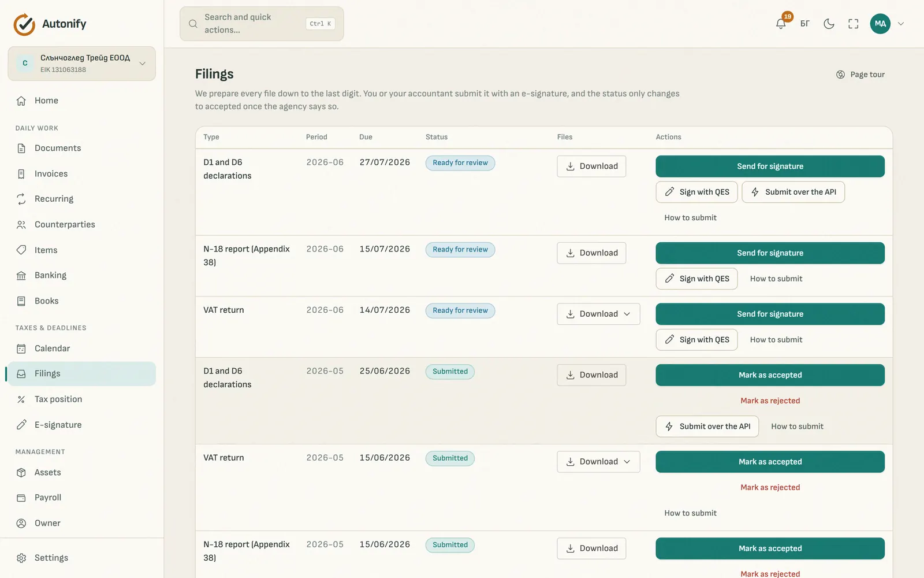
Task: Open How to submit for 2026-05 D1 and D6
Action: (x=797, y=427)
